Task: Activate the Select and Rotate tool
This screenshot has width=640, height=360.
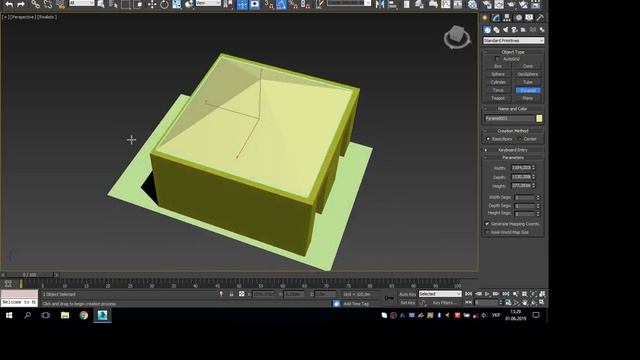Action: click(x=164, y=4)
